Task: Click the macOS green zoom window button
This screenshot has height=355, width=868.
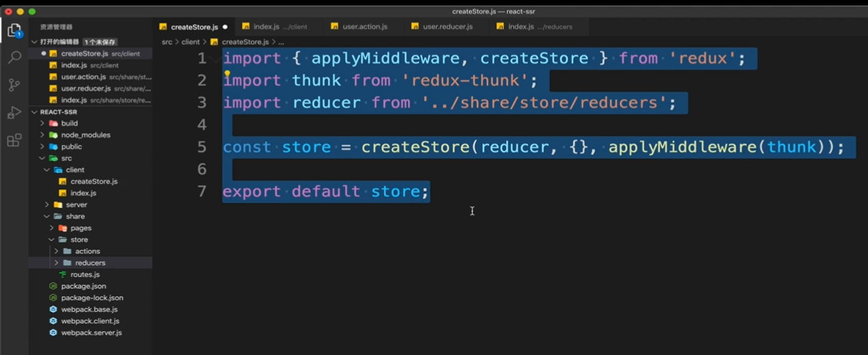Action: point(32,12)
